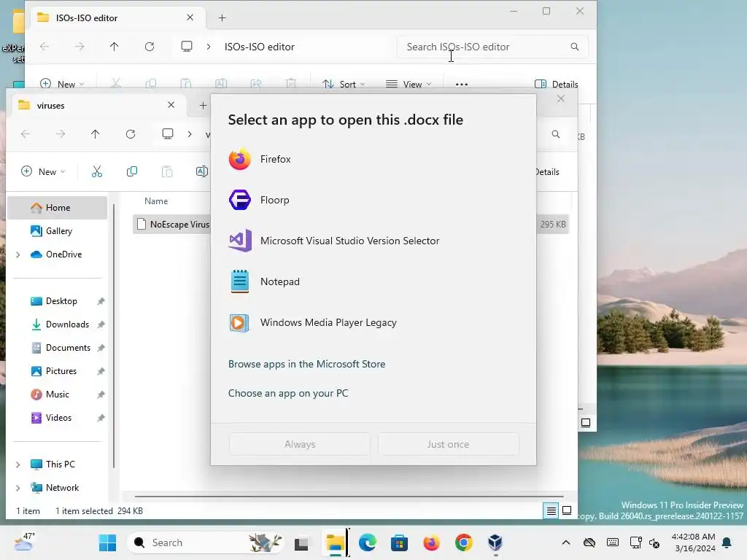Screen dimensions: 747x560
Task: Go up one folder in viruses window
Action: (96, 134)
